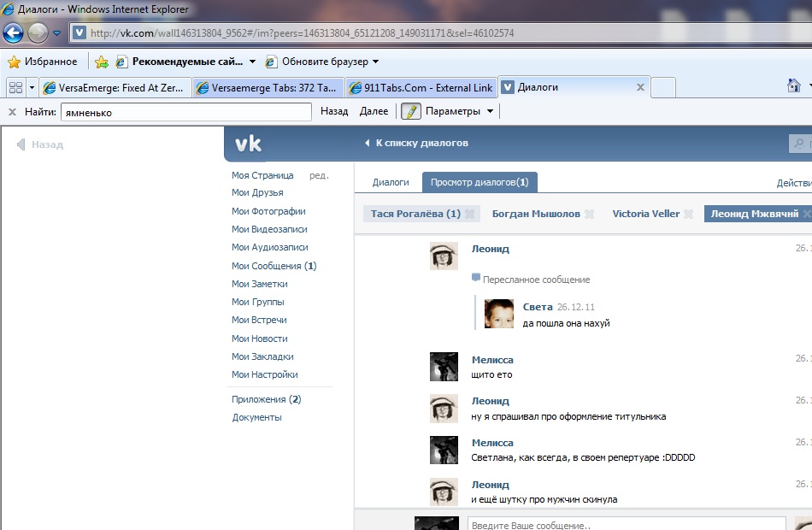Open Мои Сообщения (1) in sidebar

click(274, 266)
